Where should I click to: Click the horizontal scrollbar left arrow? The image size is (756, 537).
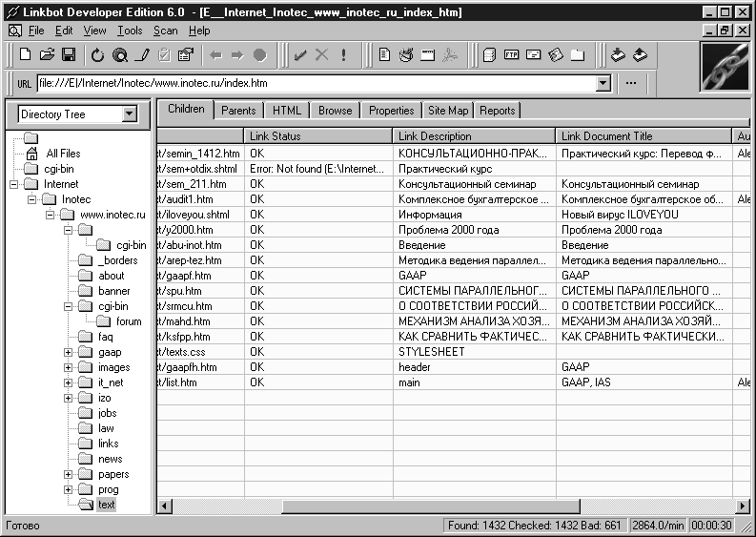164,506
